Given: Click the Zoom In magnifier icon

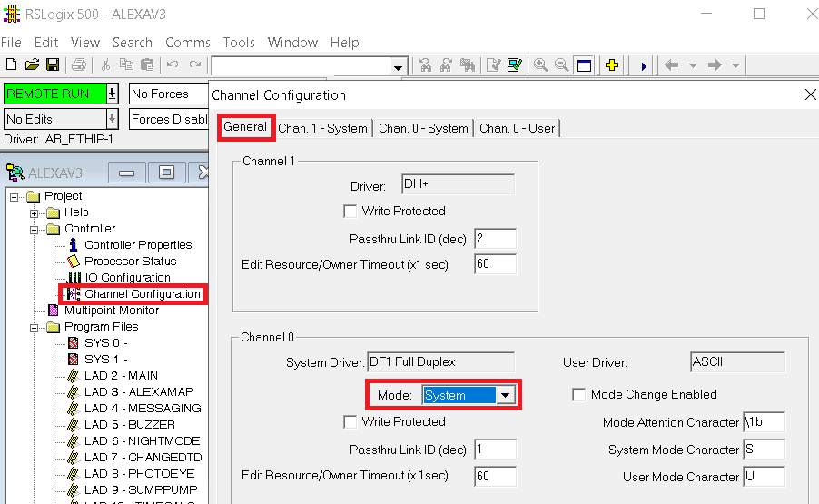Looking at the screenshot, I should tap(540, 65).
